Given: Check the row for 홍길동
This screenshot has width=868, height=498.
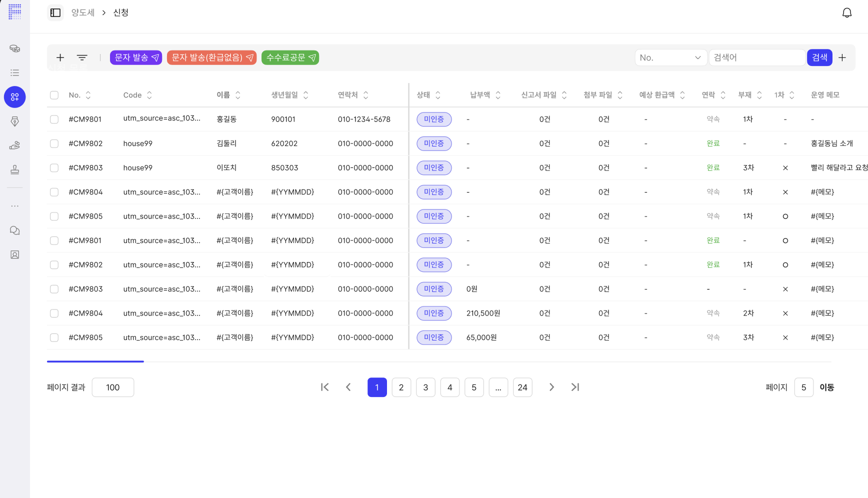Looking at the screenshot, I should pyautogui.click(x=54, y=119).
